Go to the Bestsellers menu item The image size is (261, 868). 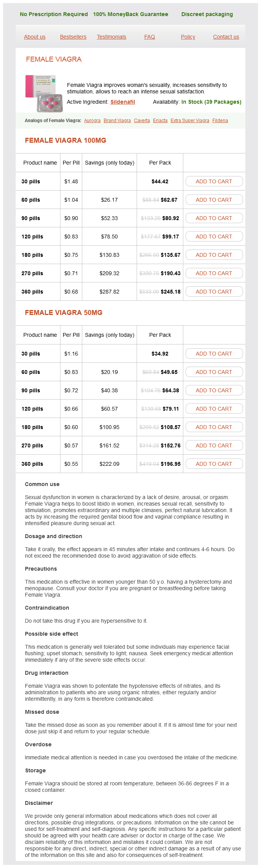pyautogui.click(x=73, y=37)
